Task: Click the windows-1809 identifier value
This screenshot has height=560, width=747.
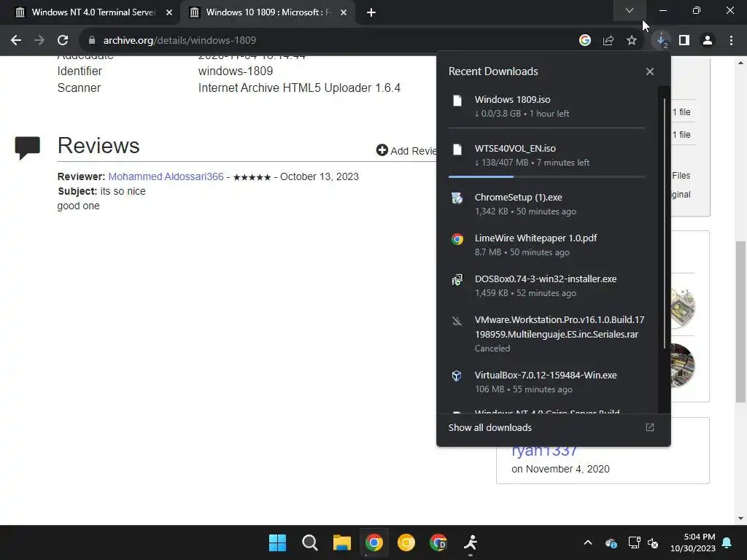Action: [x=236, y=71]
